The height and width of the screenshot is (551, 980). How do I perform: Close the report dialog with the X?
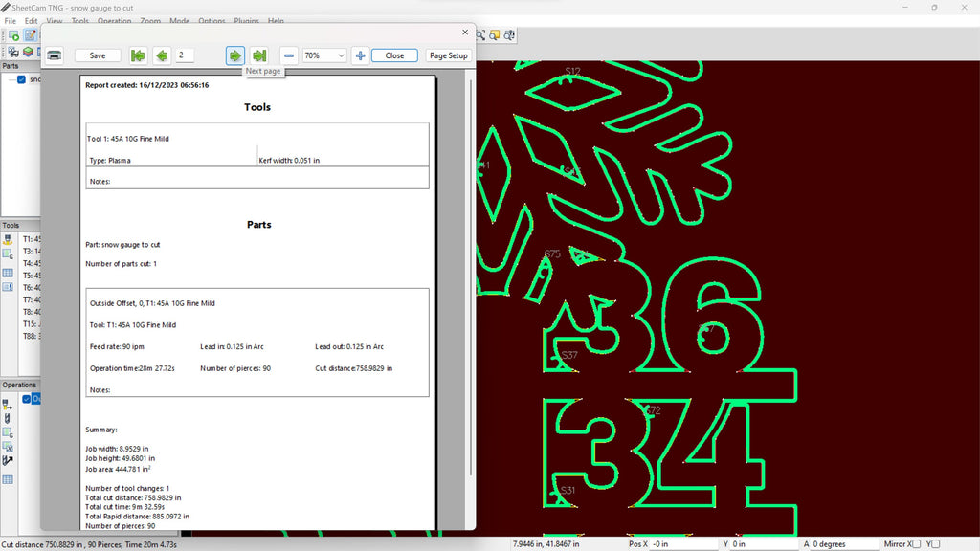coord(465,32)
